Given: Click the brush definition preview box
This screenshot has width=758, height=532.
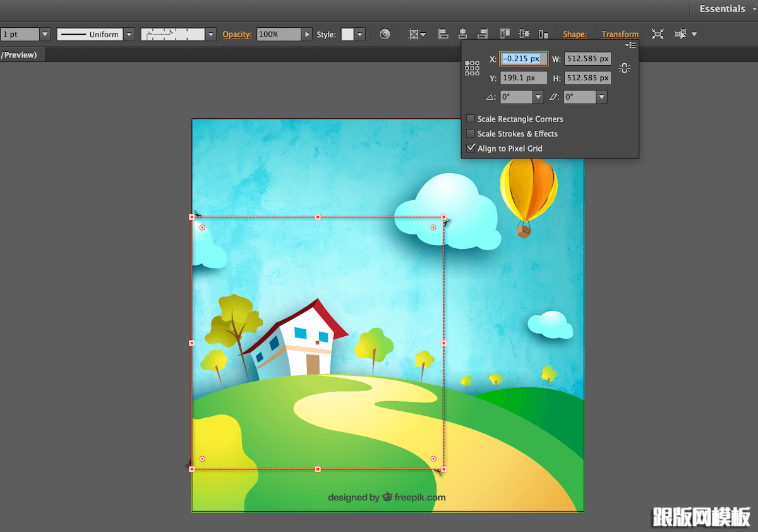Looking at the screenshot, I should [172, 34].
